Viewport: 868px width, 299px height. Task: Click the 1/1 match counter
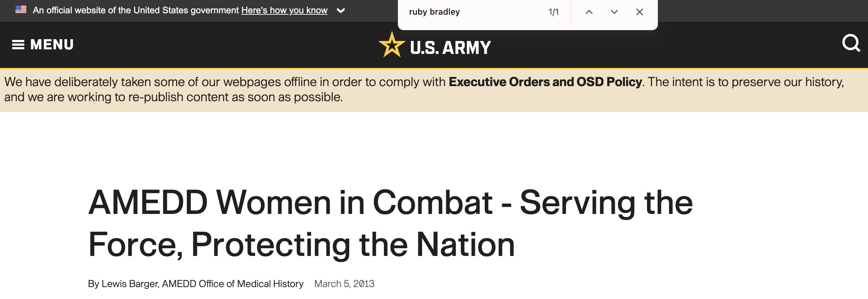[x=553, y=12]
